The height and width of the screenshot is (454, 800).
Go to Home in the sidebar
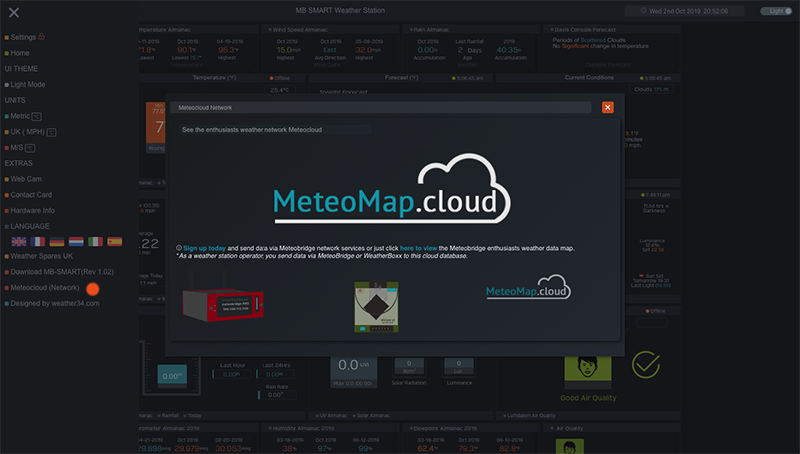tap(20, 52)
